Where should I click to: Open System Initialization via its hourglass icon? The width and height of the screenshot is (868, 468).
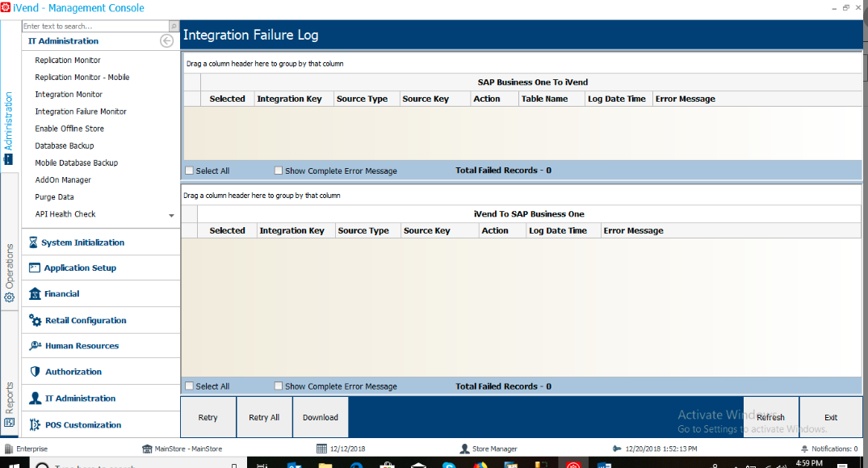coord(33,242)
